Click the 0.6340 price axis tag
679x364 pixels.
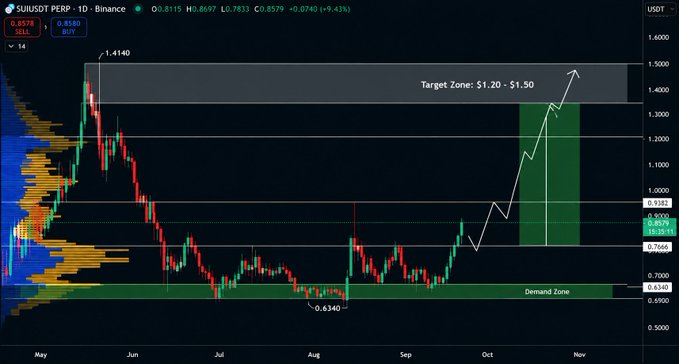[x=658, y=287]
